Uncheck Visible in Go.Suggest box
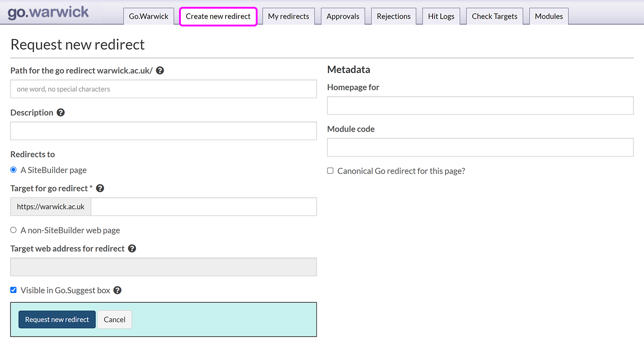This screenshot has width=644, height=348. (13, 290)
